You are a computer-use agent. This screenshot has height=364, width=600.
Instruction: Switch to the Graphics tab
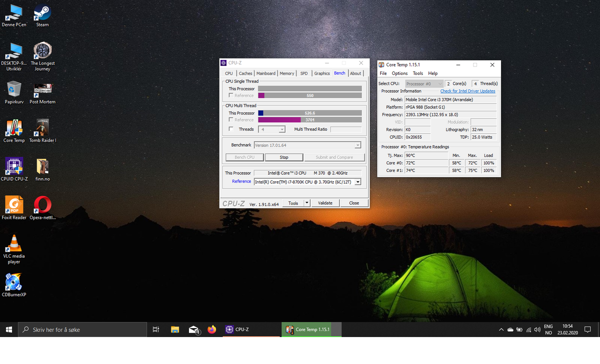pyautogui.click(x=322, y=73)
